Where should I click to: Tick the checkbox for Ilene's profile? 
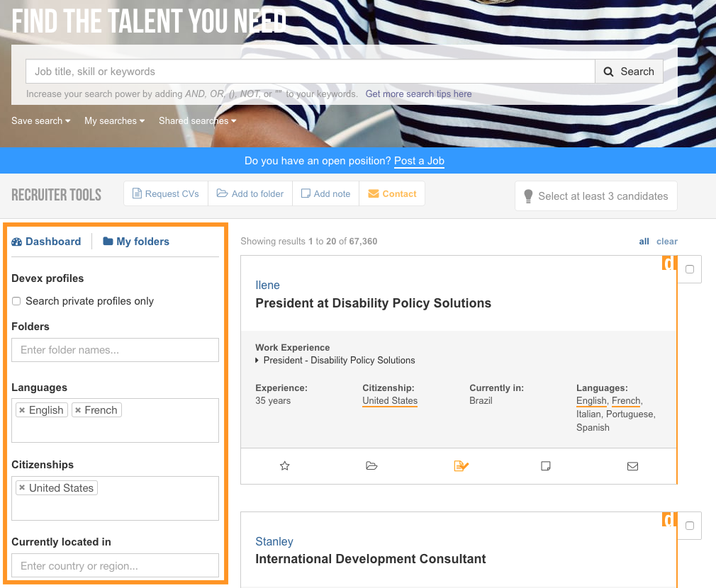pos(690,269)
